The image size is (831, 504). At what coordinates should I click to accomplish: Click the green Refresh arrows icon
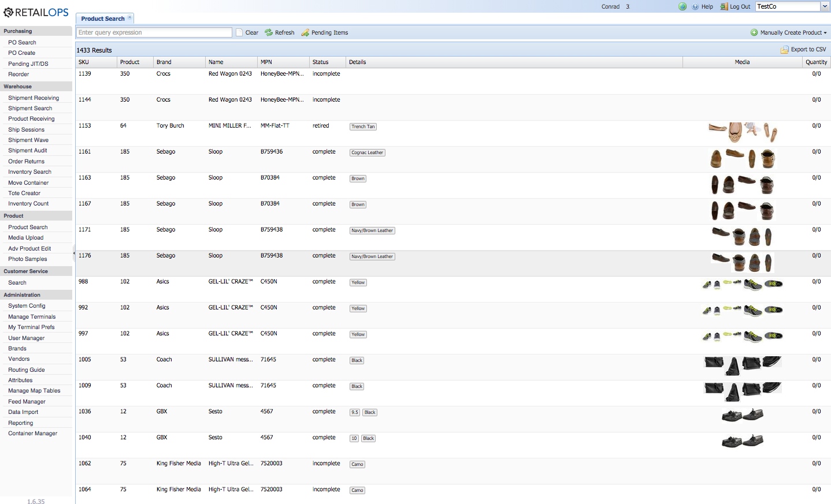click(269, 33)
